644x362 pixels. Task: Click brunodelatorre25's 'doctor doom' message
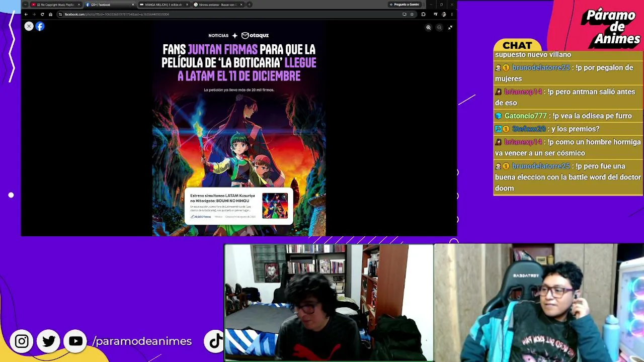(568, 177)
